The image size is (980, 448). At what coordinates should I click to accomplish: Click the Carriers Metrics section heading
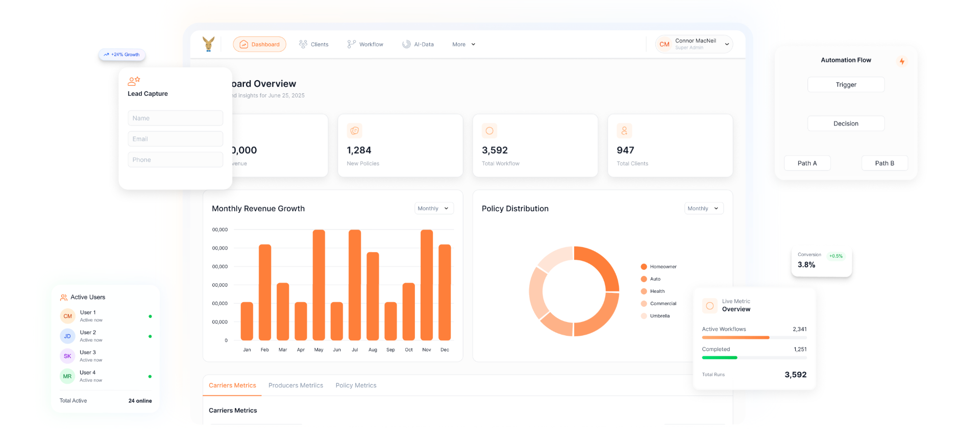[x=233, y=410]
